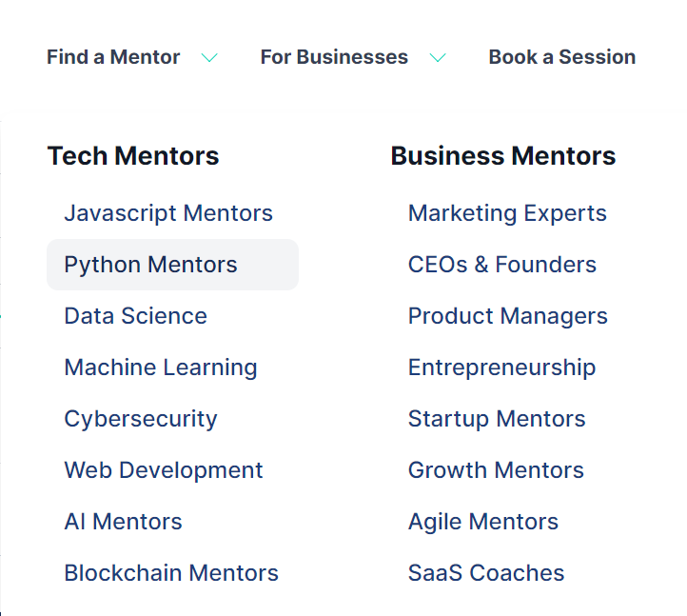
Task: Open the CEOs & Founders link
Action: pyautogui.click(x=502, y=265)
